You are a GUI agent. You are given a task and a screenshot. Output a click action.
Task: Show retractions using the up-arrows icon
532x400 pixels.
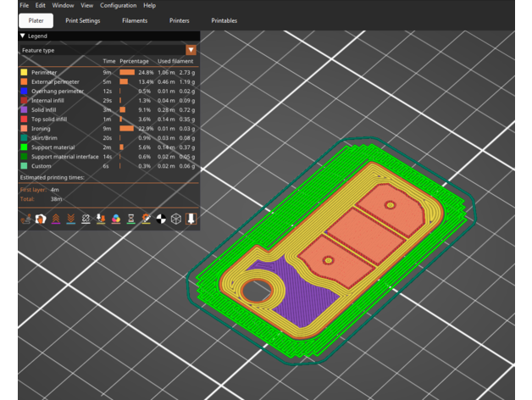coord(55,219)
